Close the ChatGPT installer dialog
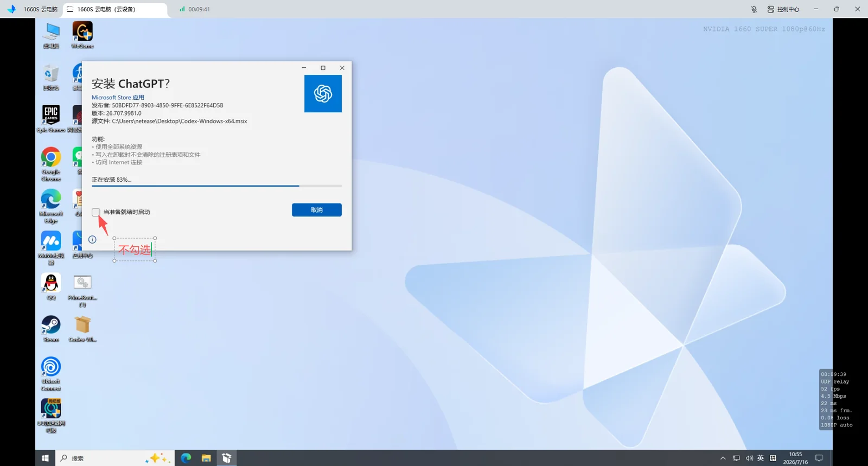Image resolution: width=868 pixels, height=466 pixels. (342, 68)
